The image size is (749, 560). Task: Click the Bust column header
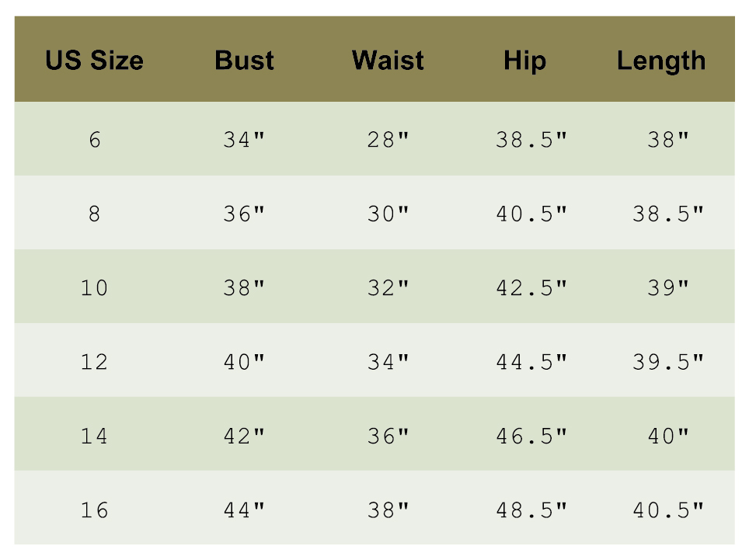244,61
